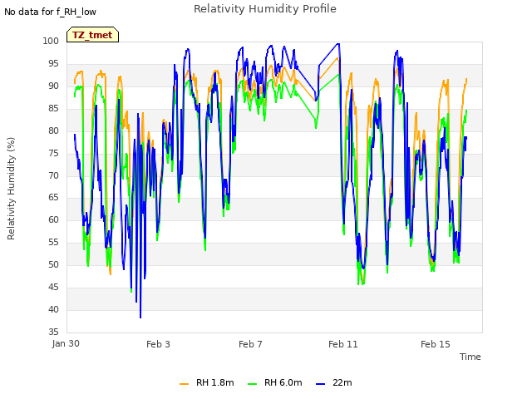This screenshot has height=399, width=532.
Task: Click the 90 y-axis tick label
Action: pyautogui.click(x=53, y=86)
